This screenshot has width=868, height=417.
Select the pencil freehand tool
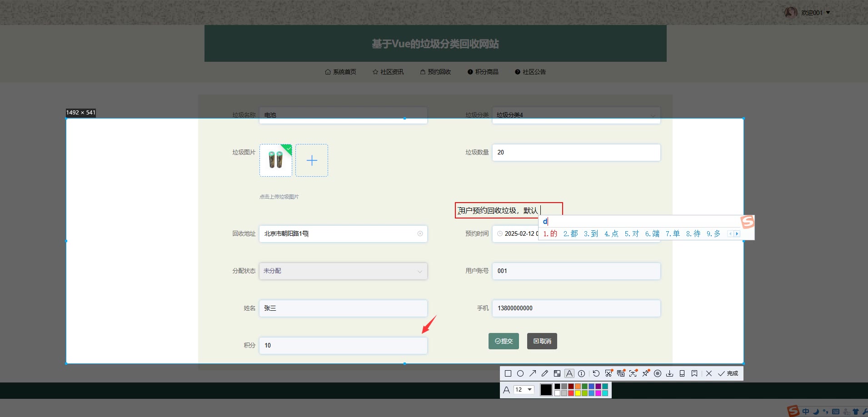coord(545,373)
